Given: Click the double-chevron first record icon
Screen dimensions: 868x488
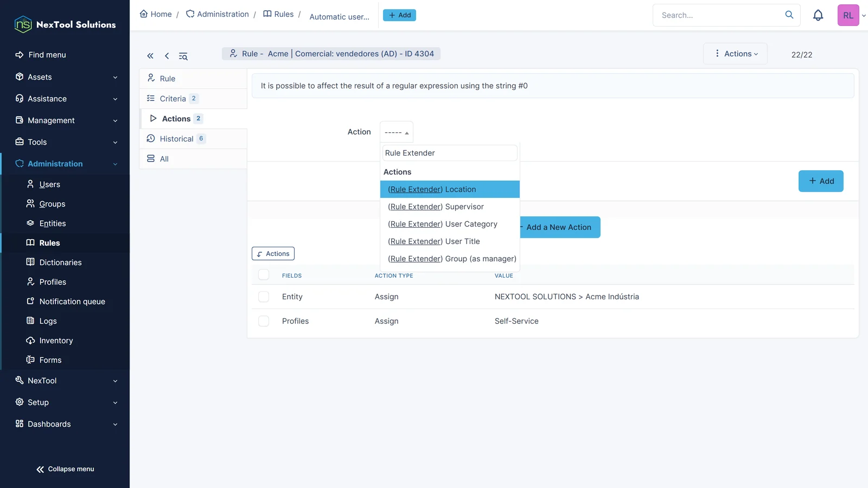Looking at the screenshot, I should [150, 56].
